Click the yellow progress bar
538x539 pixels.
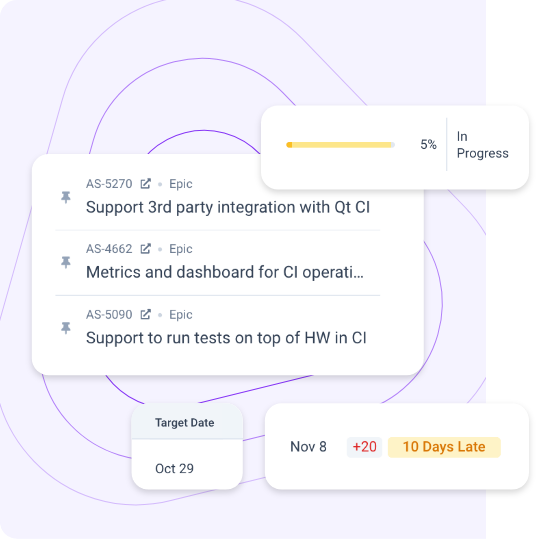pos(340,145)
